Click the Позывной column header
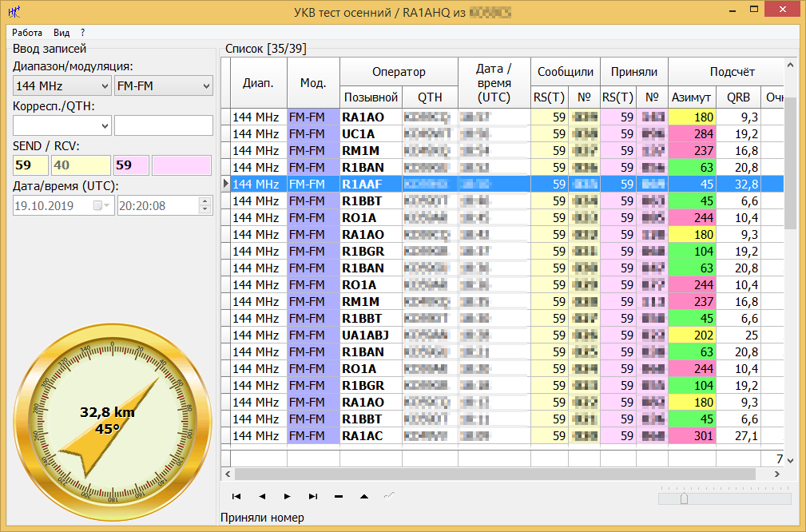806x532 pixels. 371,97
